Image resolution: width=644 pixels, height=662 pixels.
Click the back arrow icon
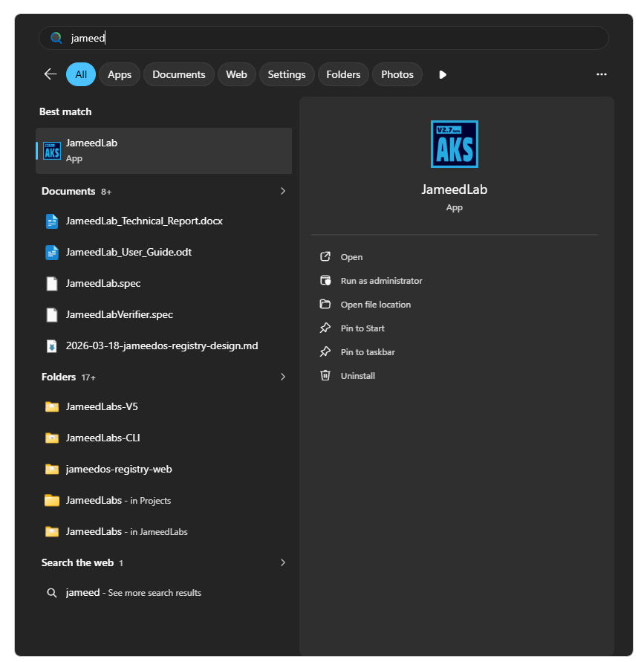[x=51, y=74]
